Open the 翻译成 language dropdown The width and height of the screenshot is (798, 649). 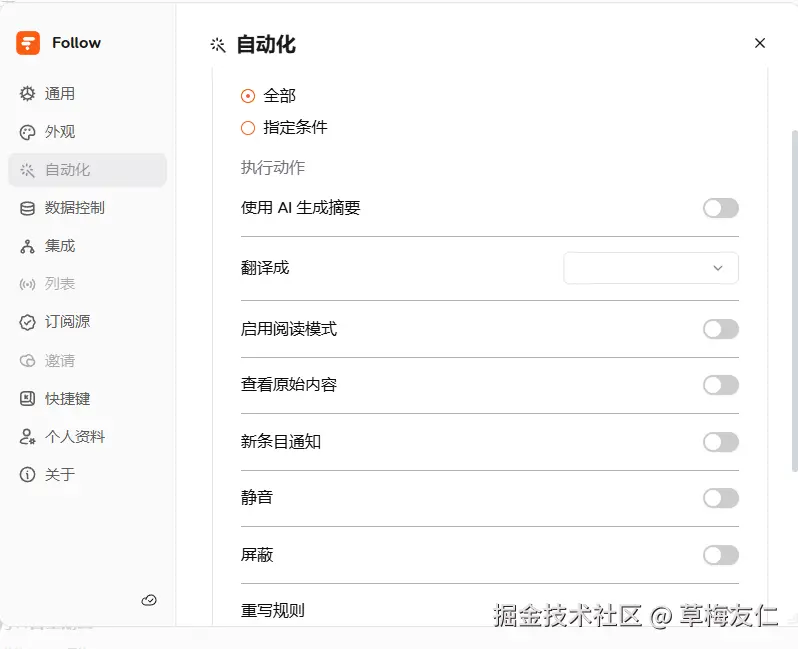(x=651, y=268)
